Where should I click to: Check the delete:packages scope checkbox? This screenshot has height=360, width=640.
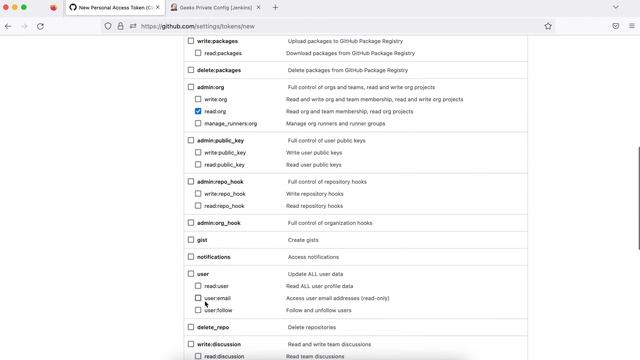coord(191,70)
